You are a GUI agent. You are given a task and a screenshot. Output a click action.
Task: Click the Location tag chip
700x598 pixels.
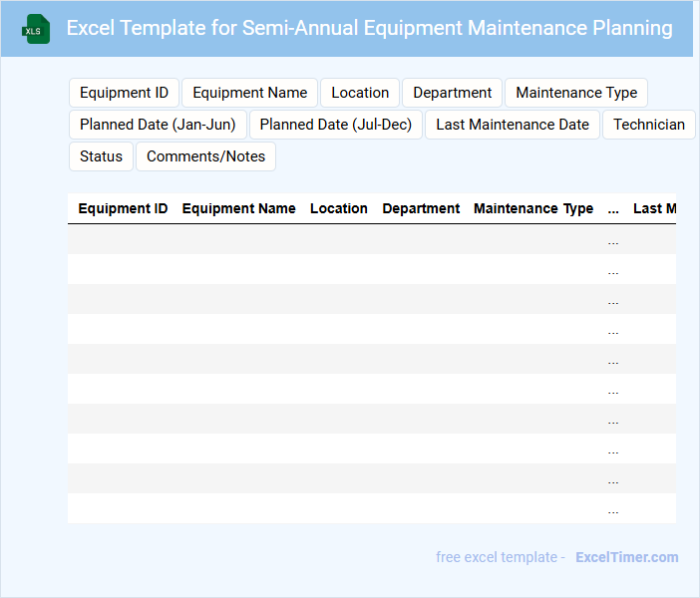tap(360, 93)
